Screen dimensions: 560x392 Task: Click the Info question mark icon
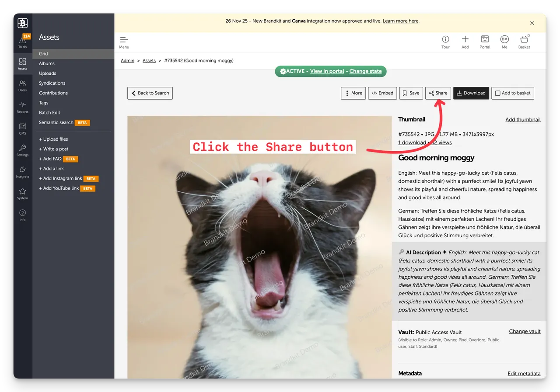(22, 214)
